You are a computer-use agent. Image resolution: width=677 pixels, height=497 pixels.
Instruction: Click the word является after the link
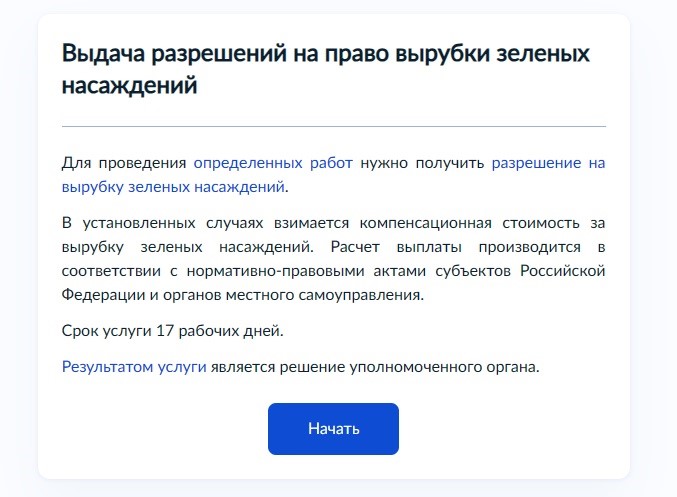coord(243,367)
